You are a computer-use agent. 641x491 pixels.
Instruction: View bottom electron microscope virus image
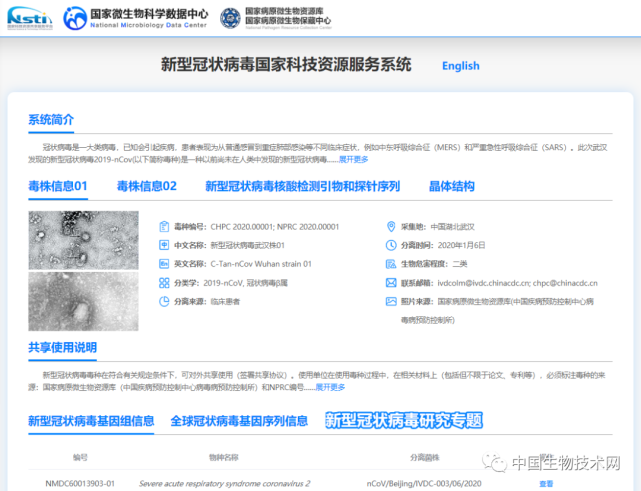coord(83,301)
